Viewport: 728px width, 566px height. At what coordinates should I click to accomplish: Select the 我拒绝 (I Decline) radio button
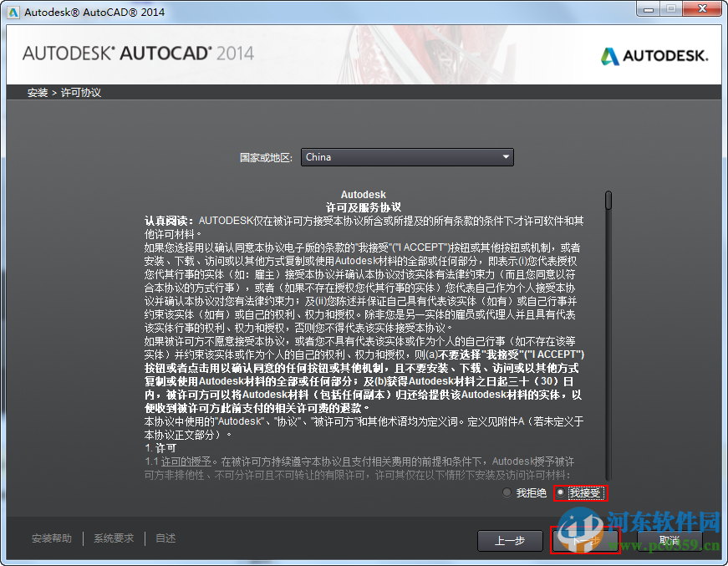click(x=507, y=492)
